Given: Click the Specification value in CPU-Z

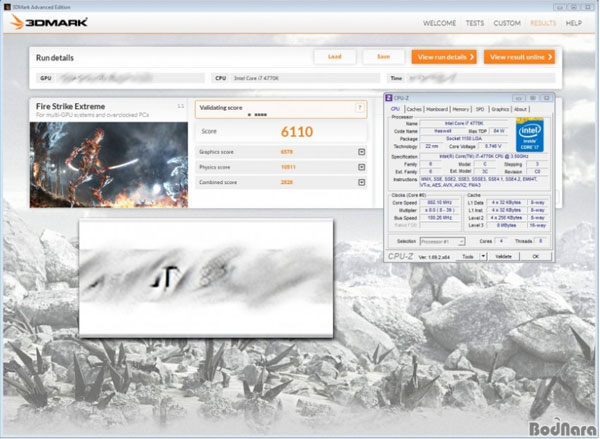Looking at the screenshot, I should coord(484,157).
